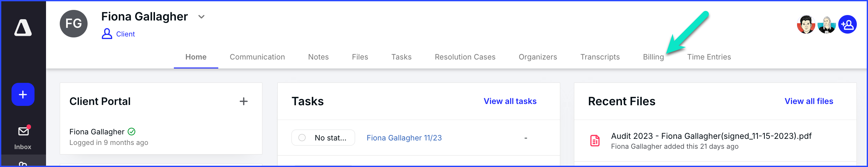Click the dark-haired team member avatar
Viewport: 868px width, 167px height.
tap(806, 25)
